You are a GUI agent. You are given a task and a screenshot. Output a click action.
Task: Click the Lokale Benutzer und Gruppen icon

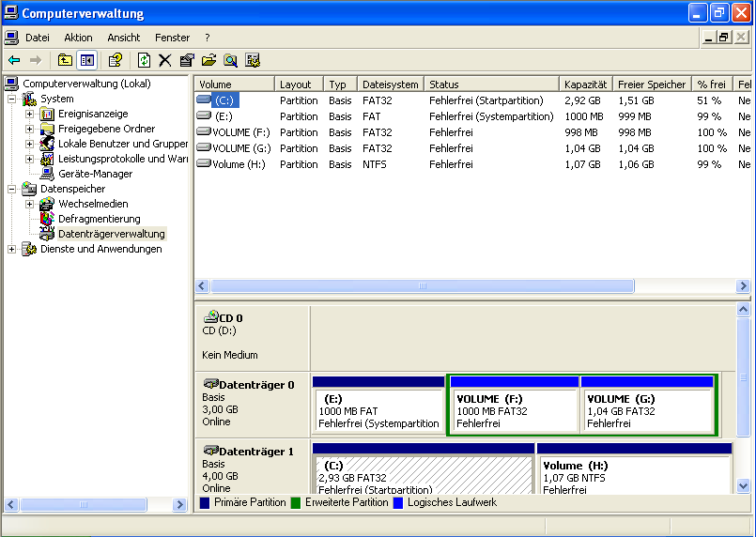click(47, 144)
